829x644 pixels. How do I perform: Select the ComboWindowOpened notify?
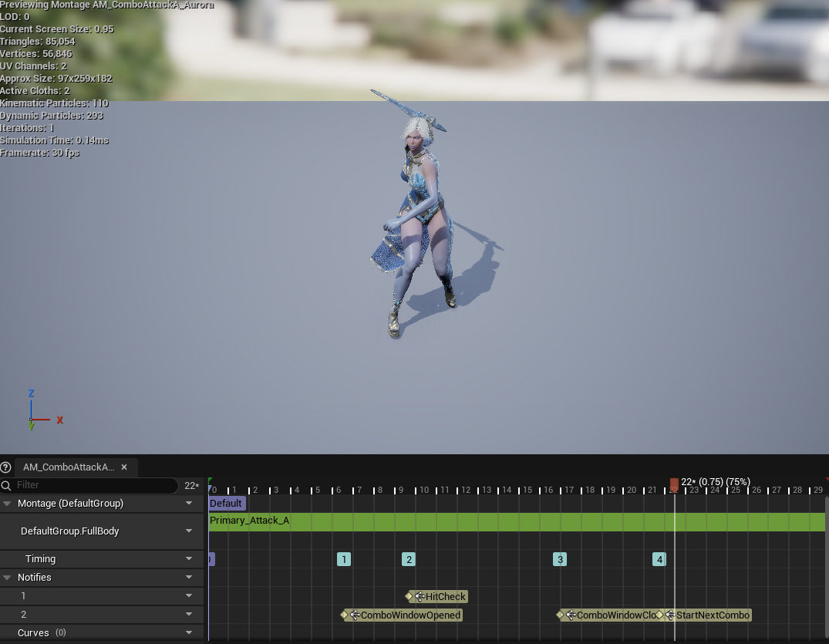pos(402,615)
